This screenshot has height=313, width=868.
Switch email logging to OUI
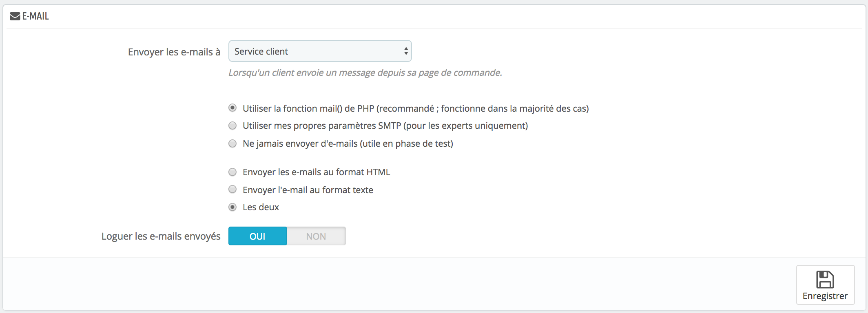(x=258, y=236)
